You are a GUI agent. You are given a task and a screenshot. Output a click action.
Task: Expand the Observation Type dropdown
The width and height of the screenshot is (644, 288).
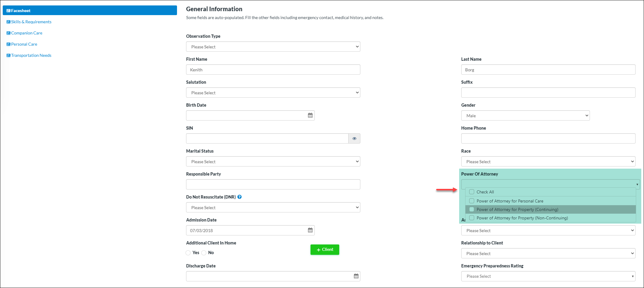[x=273, y=47]
